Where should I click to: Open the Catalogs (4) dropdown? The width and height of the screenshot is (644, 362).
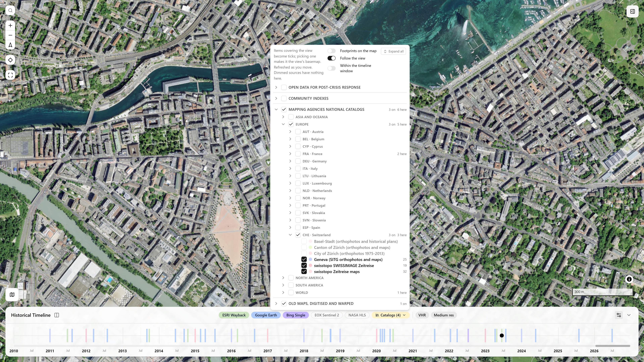(x=390, y=315)
